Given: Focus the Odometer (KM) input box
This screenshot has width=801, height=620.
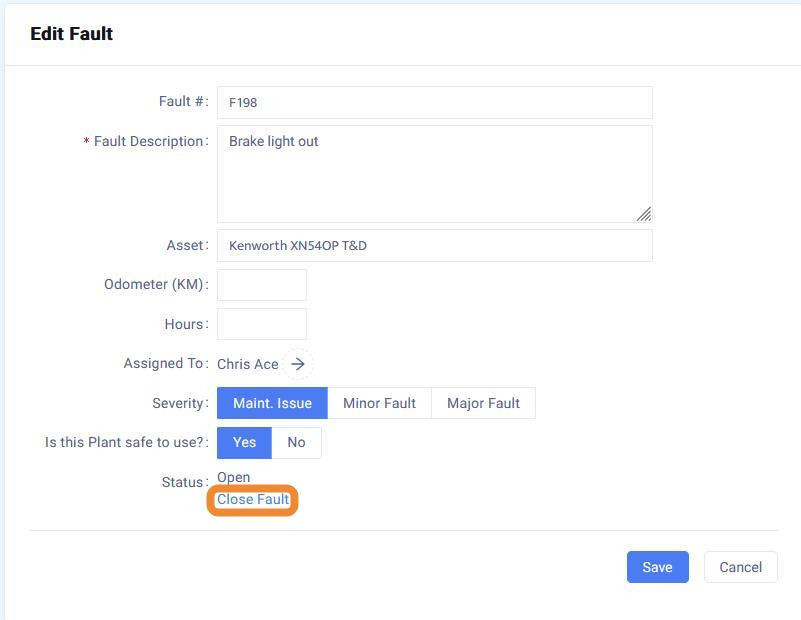Looking at the screenshot, I should (261, 284).
